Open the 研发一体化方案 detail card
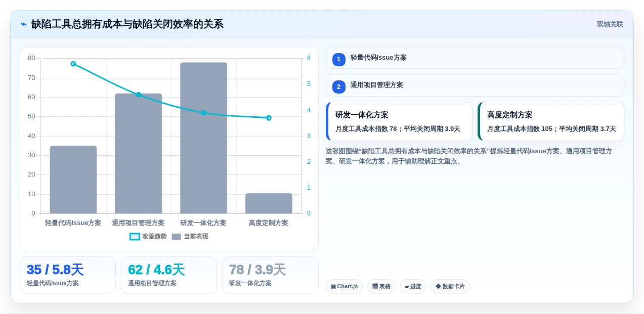The width and height of the screenshot is (644, 314). 399,121
